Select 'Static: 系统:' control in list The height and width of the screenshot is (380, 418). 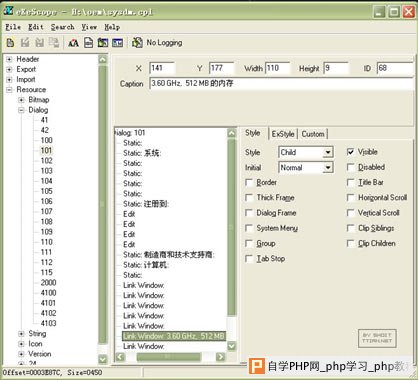pyautogui.click(x=142, y=153)
